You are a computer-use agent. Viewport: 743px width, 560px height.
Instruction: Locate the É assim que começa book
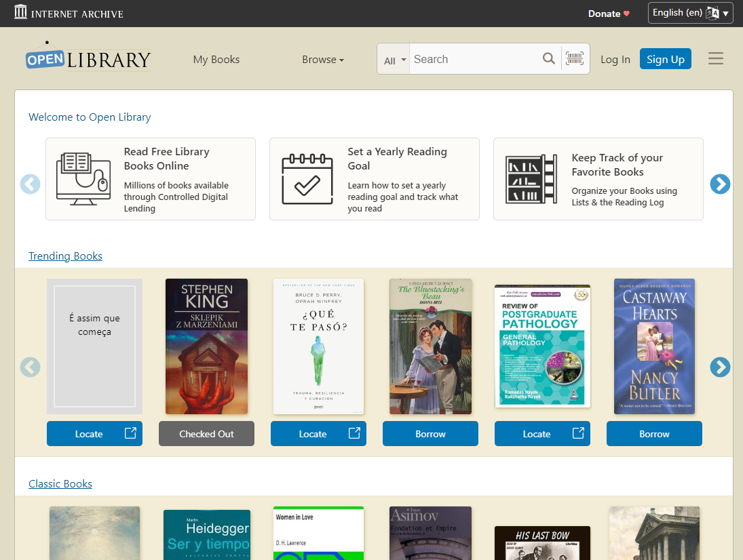point(94,434)
